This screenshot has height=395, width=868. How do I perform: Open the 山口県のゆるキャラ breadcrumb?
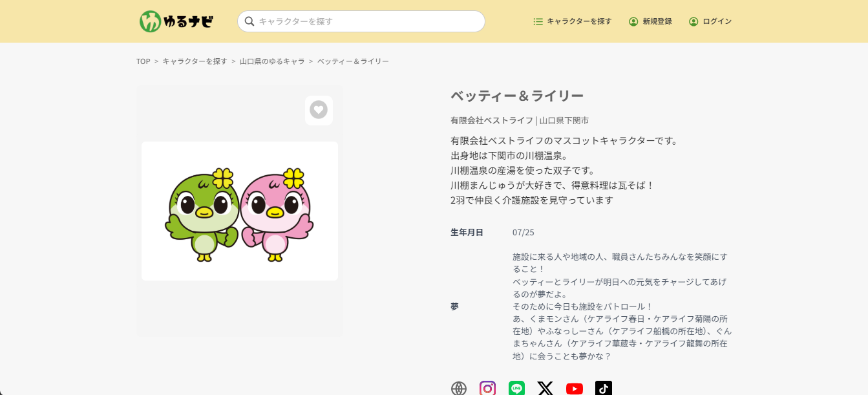pyautogui.click(x=272, y=61)
